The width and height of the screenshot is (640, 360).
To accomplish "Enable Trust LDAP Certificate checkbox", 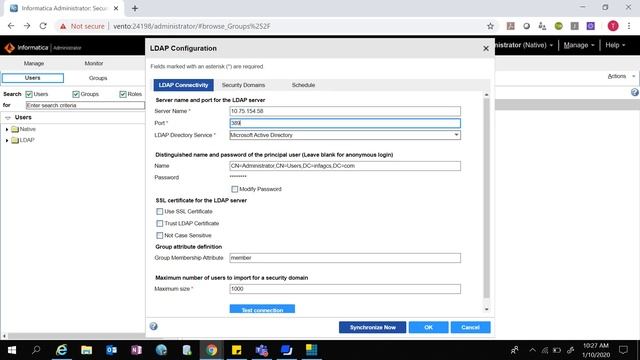I will tap(160, 224).
